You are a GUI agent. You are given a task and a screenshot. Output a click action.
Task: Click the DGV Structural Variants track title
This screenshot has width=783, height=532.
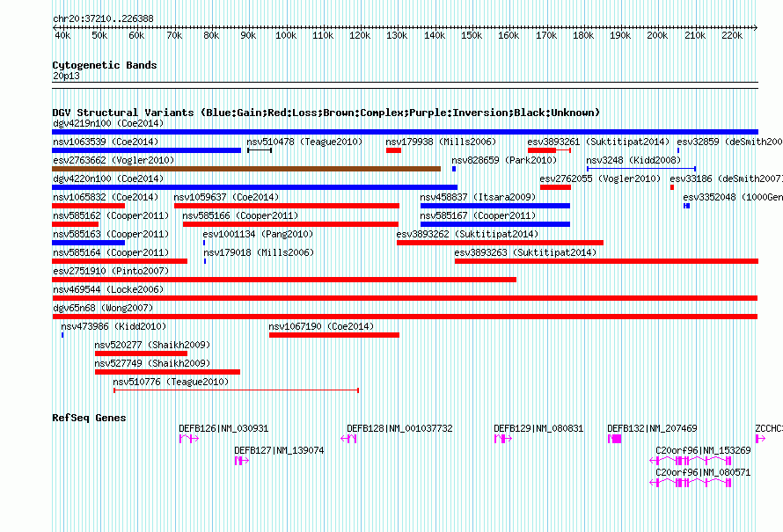(326, 113)
